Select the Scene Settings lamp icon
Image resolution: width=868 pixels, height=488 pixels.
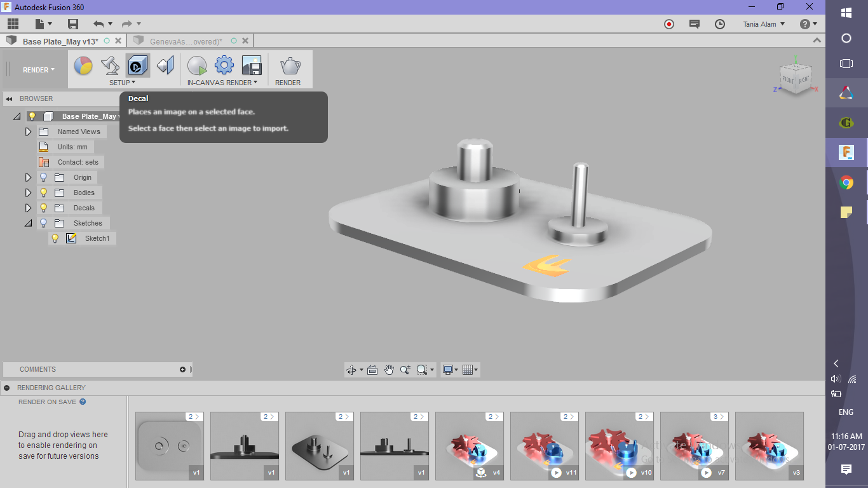pyautogui.click(x=111, y=65)
